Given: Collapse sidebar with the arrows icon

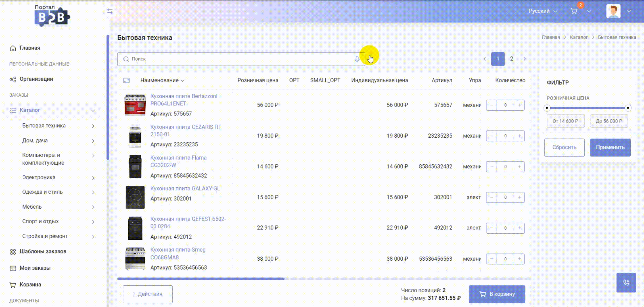Looking at the screenshot, I should click(110, 11).
